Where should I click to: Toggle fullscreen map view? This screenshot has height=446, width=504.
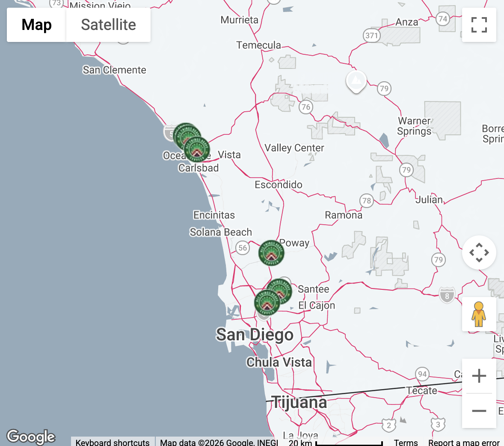479,25
